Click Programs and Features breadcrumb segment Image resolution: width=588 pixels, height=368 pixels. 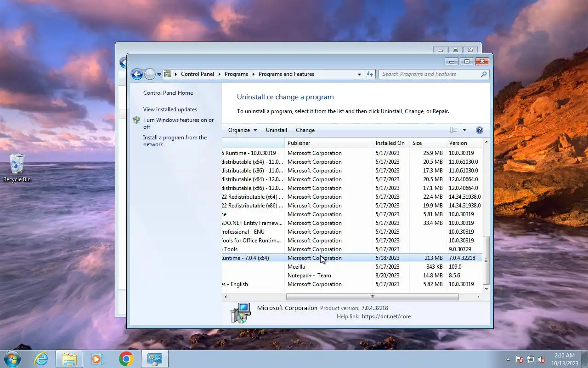click(x=286, y=74)
